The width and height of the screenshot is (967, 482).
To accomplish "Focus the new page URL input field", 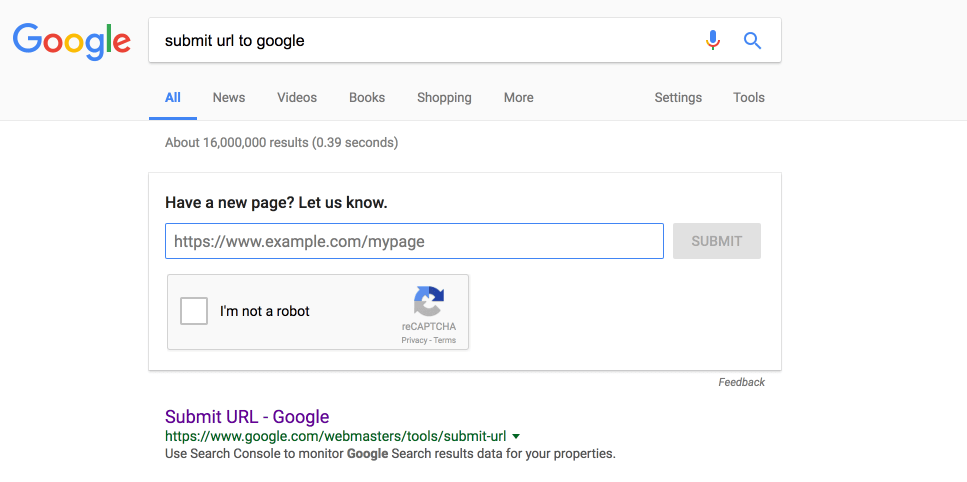I will point(414,241).
